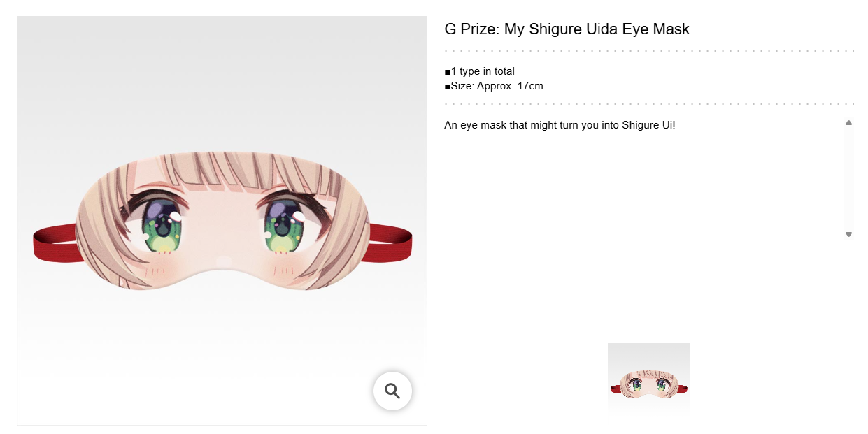This screenshot has width=868, height=434.
Task: Click the magnifying glass zoom icon
Action: click(x=392, y=391)
